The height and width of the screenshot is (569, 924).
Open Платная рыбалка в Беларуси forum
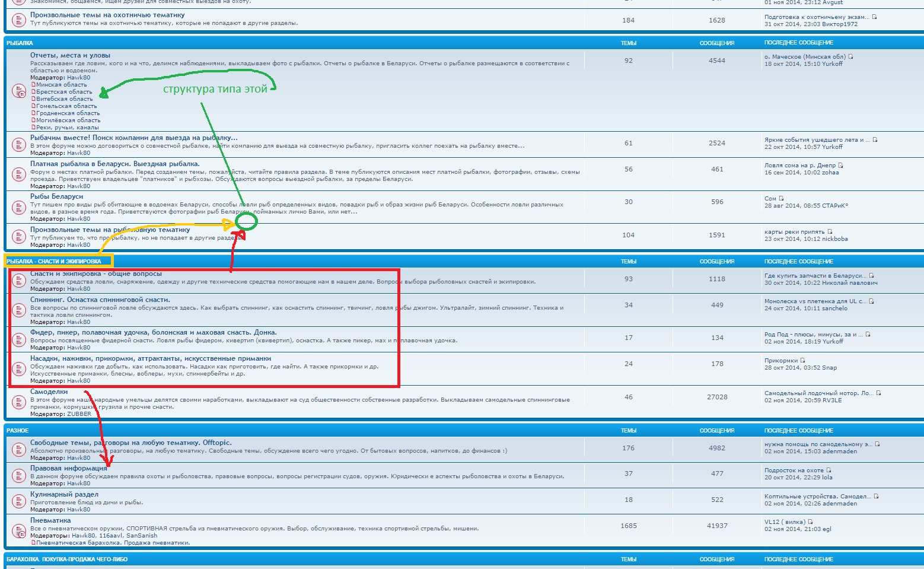pyautogui.click(x=115, y=164)
